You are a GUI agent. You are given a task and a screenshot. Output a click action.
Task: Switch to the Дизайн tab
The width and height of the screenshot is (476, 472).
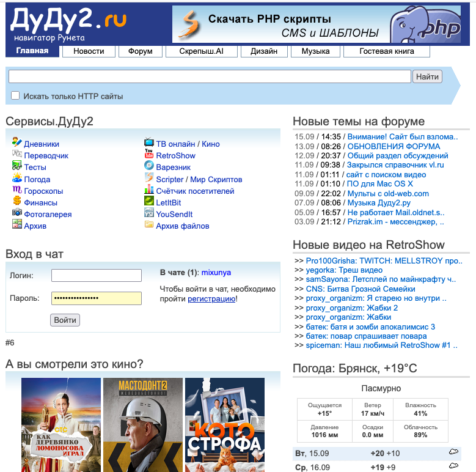coord(264,51)
